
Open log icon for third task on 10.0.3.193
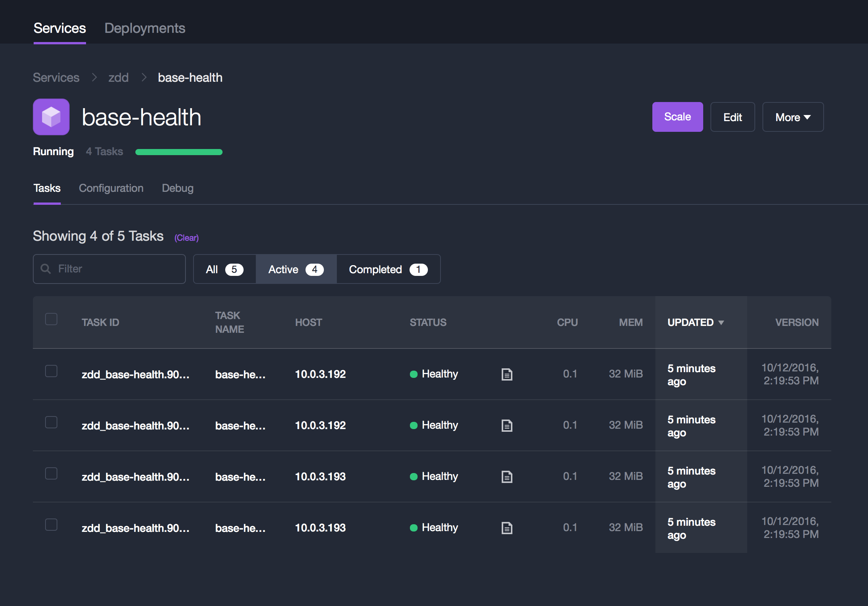507,477
